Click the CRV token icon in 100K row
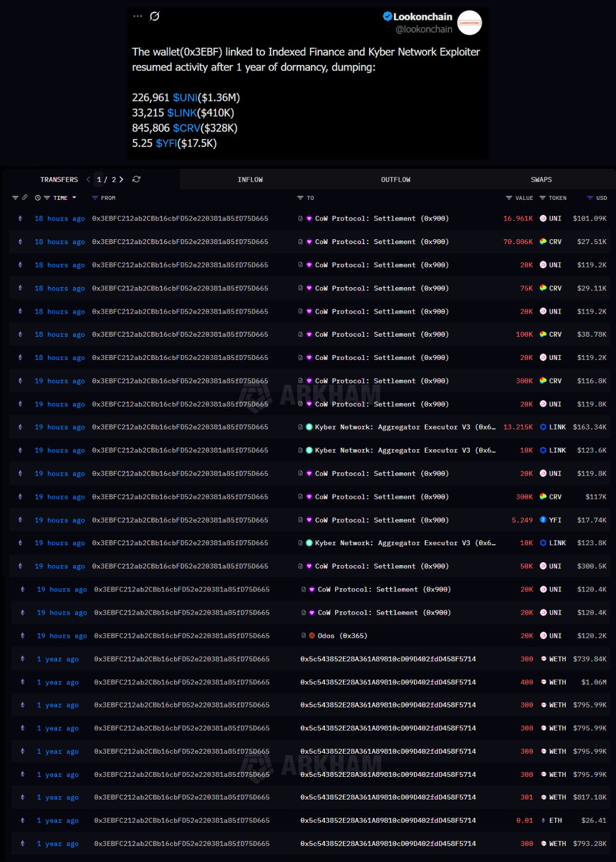Viewport: 616px width, 862px height. pos(543,334)
